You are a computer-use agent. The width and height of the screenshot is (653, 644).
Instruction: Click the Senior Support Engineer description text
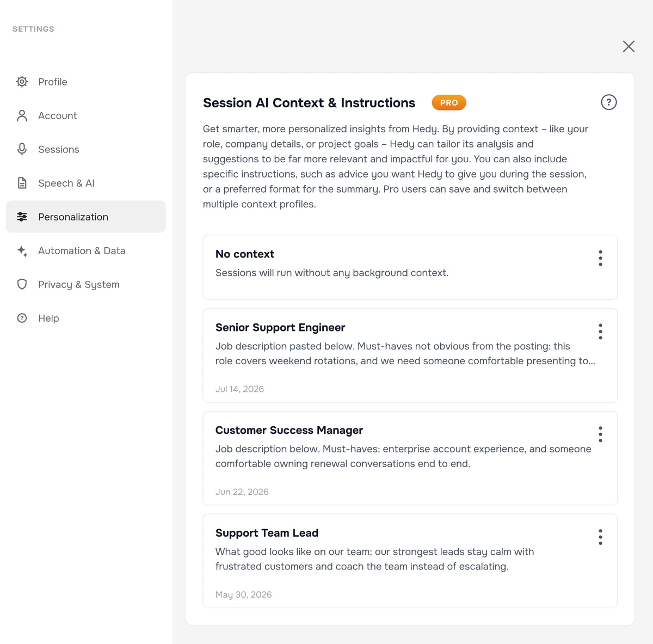(x=405, y=354)
